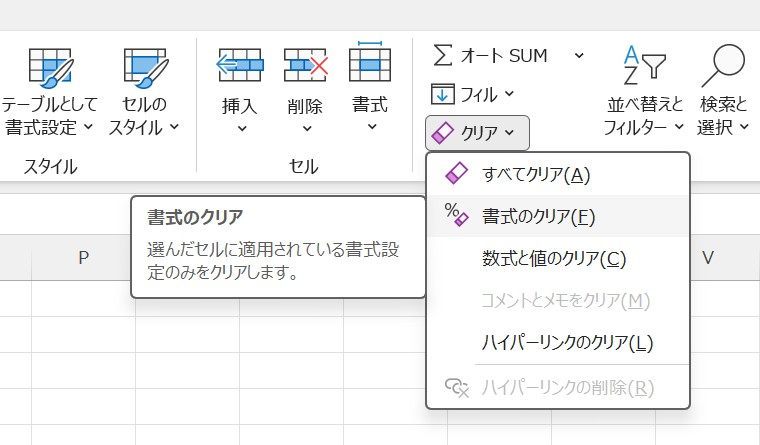The image size is (760, 445).
Task: Expand the Format (書式) dropdown chevron
Action: click(x=371, y=127)
